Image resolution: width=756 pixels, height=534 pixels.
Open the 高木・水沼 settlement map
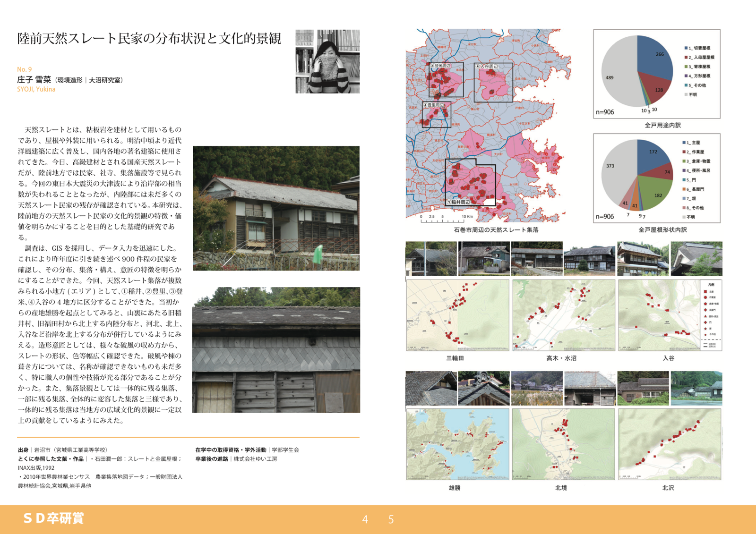click(x=564, y=315)
